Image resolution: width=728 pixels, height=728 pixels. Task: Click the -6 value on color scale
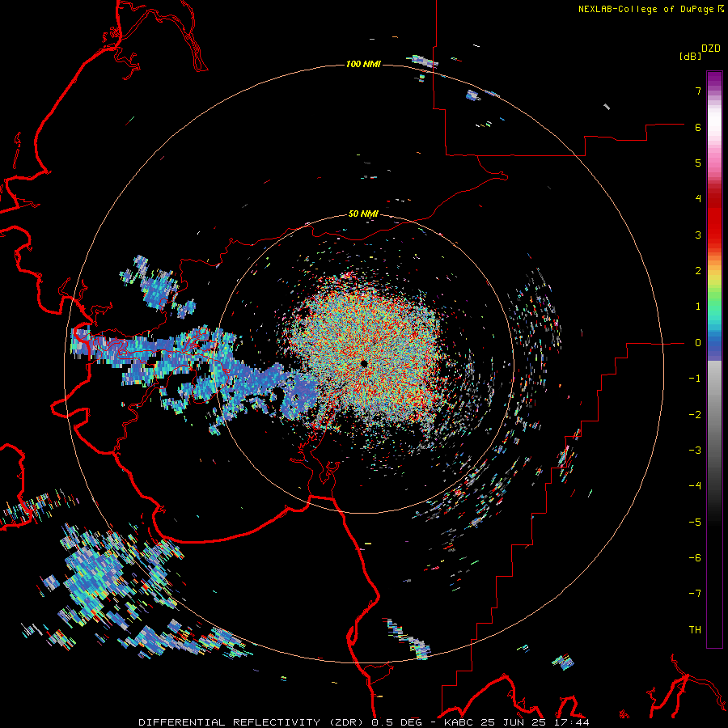(695, 557)
